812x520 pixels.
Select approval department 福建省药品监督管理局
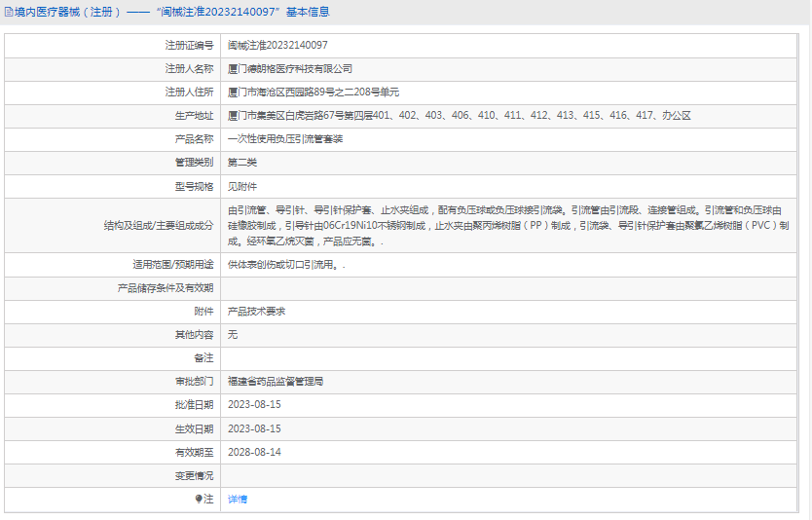(276, 382)
